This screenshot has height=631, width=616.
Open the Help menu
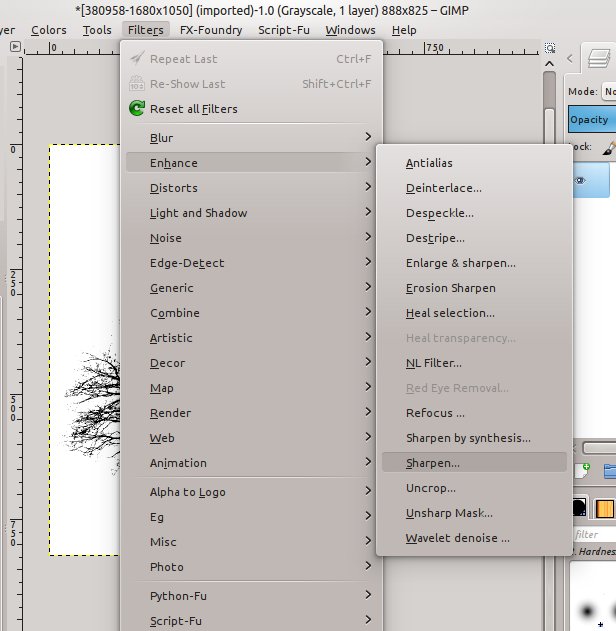pyautogui.click(x=404, y=30)
